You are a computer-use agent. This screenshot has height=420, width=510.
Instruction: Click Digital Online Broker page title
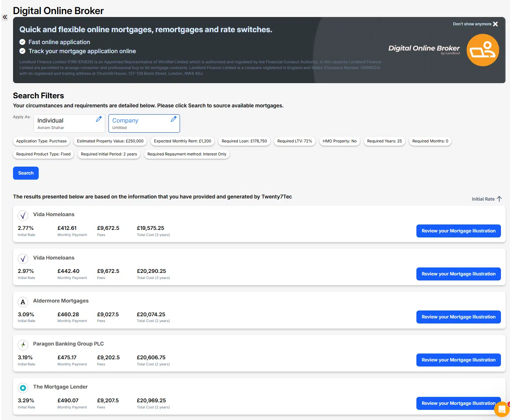pyautogui.click(x=58, y=11)
